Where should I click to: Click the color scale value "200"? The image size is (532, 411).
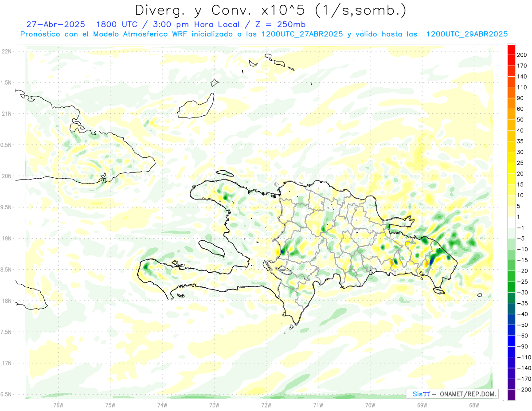pos(522,55)
